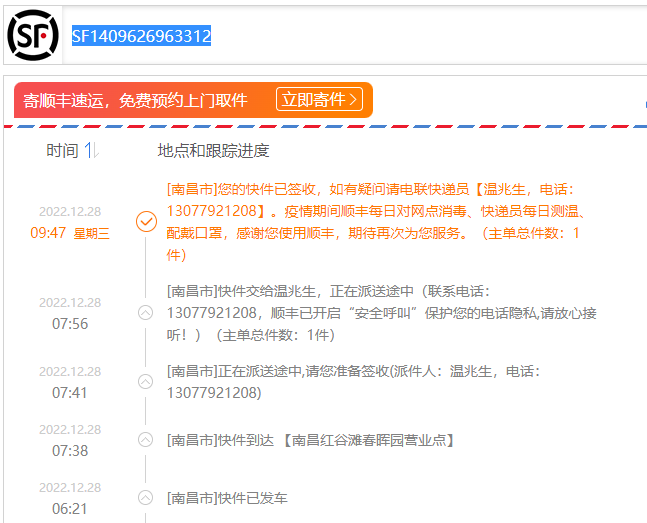Click the 07:41 timestamp
The width and height of the screenshot is (647, 523).
point(70,393)
